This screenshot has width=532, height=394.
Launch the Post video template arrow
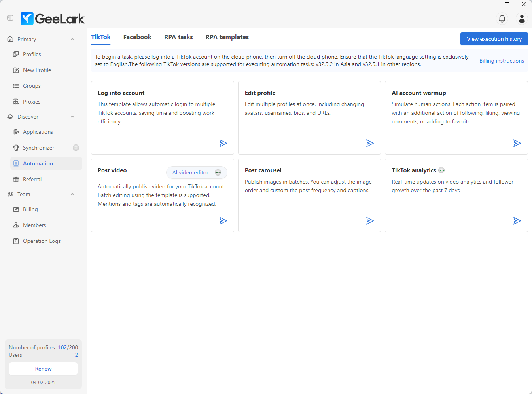click(223, 221)
